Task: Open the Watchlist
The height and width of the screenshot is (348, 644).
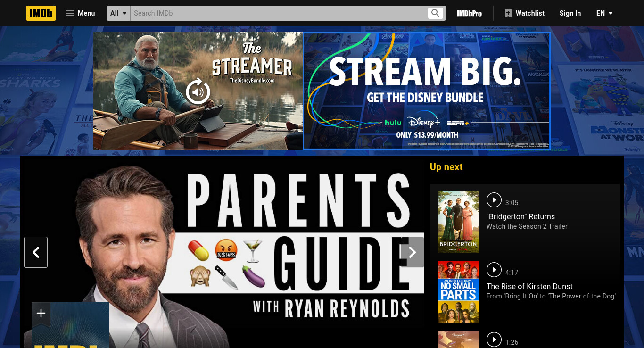Action: (x=524, y=13)
